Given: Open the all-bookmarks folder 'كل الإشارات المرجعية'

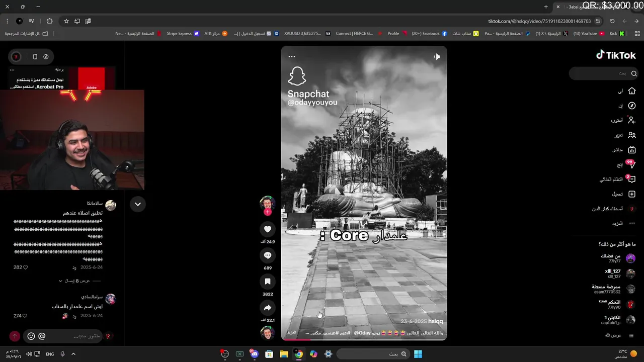Looking at the screenshot, I should click(x=26, y=34).
